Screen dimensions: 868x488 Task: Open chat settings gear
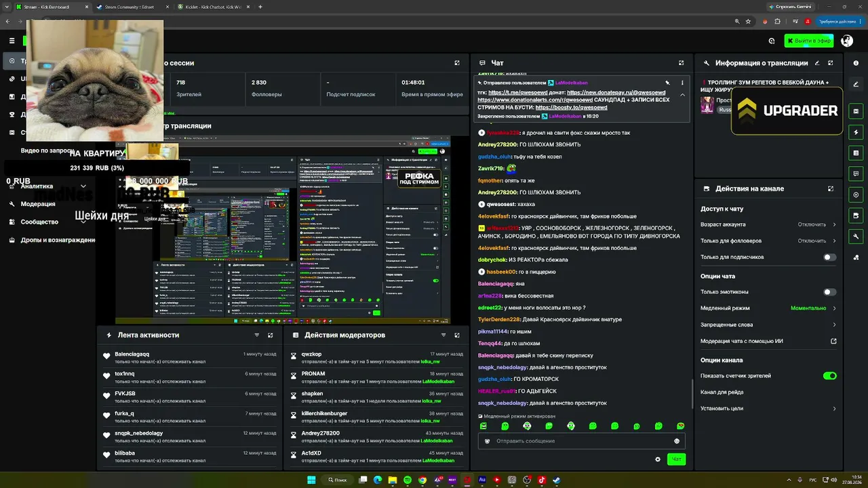click(x=658, y=460)
